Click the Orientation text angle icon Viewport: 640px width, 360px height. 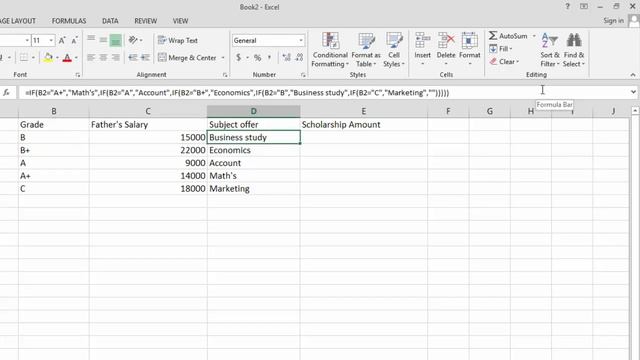coord(133,40)
